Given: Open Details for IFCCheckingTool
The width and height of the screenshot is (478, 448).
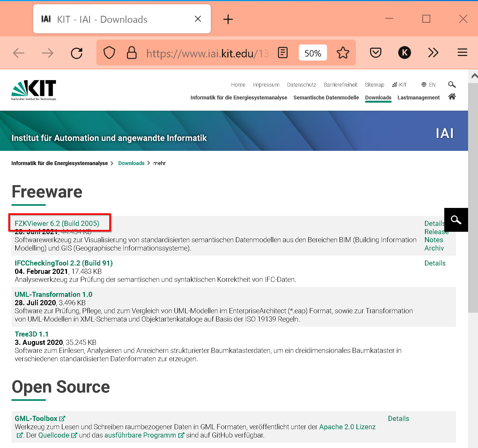Looking at the screenshot, I should click(x=435, y=263).
